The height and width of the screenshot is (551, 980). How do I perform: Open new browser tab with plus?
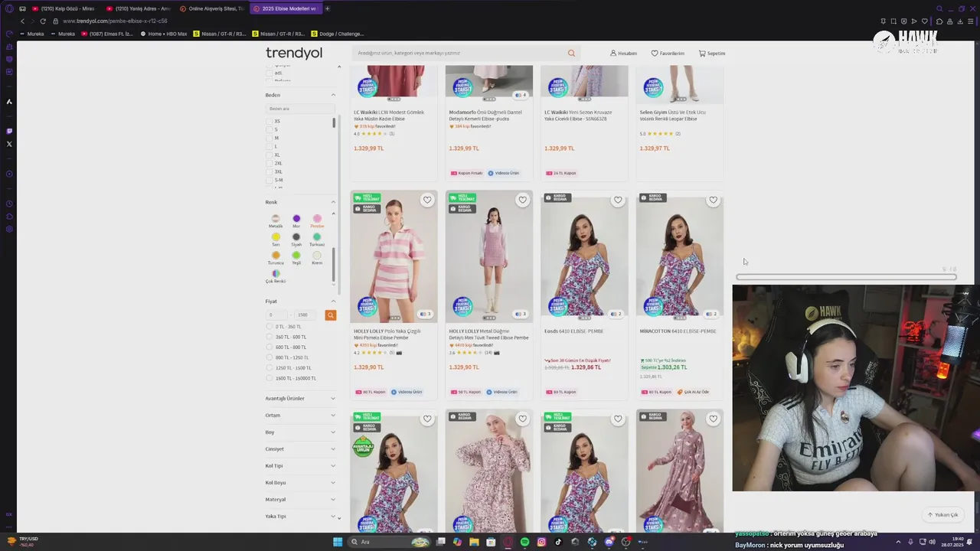328,8
